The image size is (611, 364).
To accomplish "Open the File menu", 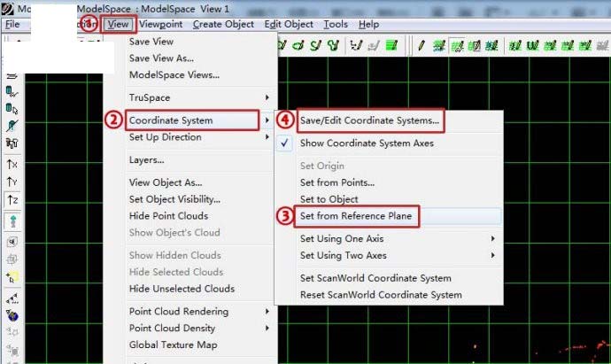I will coord(12,25).
